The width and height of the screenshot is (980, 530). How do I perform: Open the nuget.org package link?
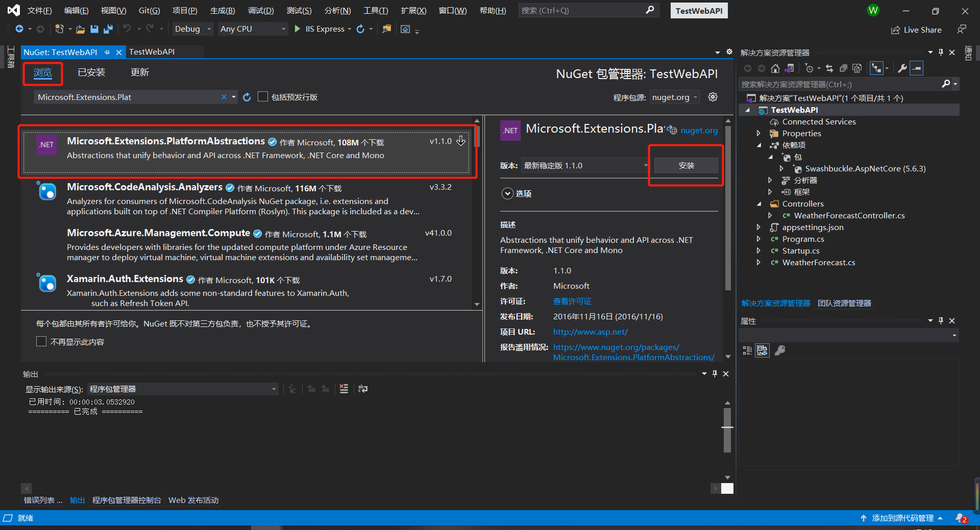click(x=699, y=131)
